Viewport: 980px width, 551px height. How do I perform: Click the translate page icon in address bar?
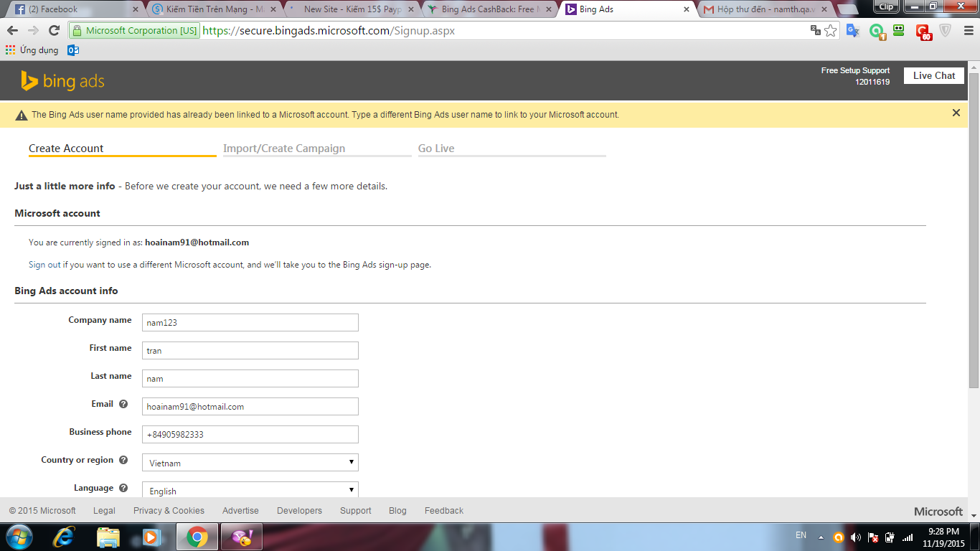click(816, 31)
